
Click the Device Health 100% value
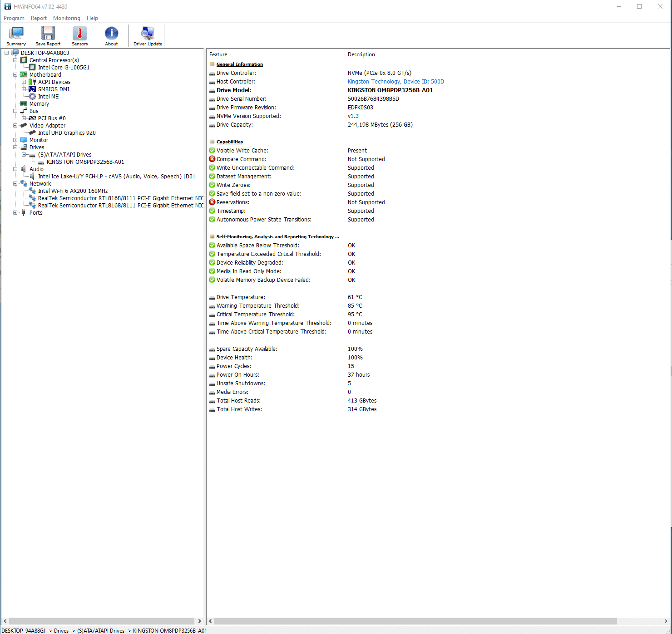coord(355,358)
